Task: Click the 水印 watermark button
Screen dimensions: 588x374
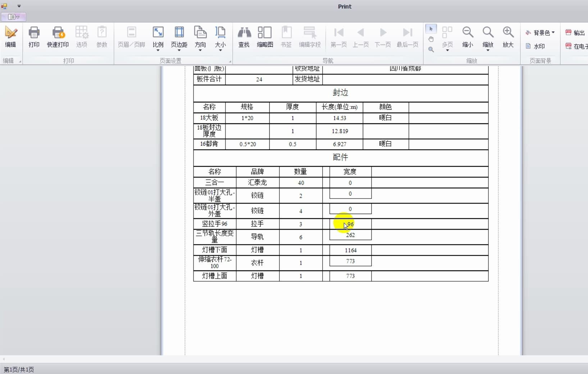Action: [535, 46]
